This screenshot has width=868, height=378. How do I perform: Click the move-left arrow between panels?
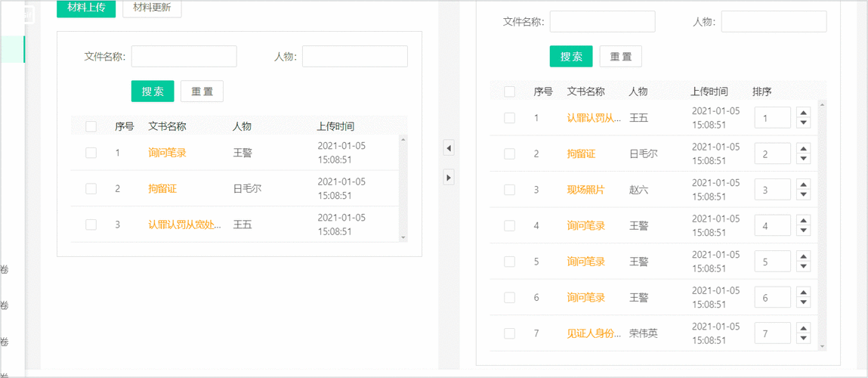point(449,148)
